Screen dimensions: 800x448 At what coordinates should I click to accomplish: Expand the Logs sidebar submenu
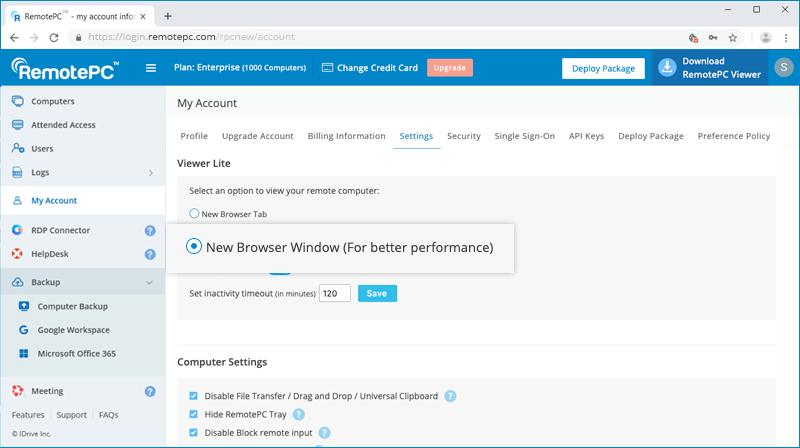coord(150,173)
